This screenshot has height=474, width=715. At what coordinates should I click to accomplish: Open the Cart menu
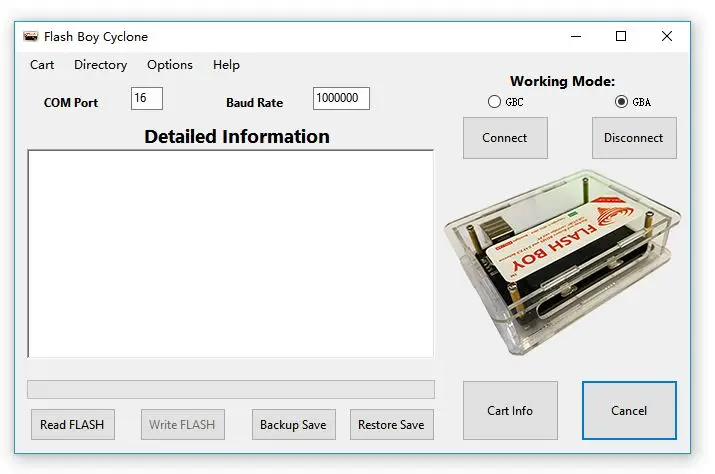point(42,65)
